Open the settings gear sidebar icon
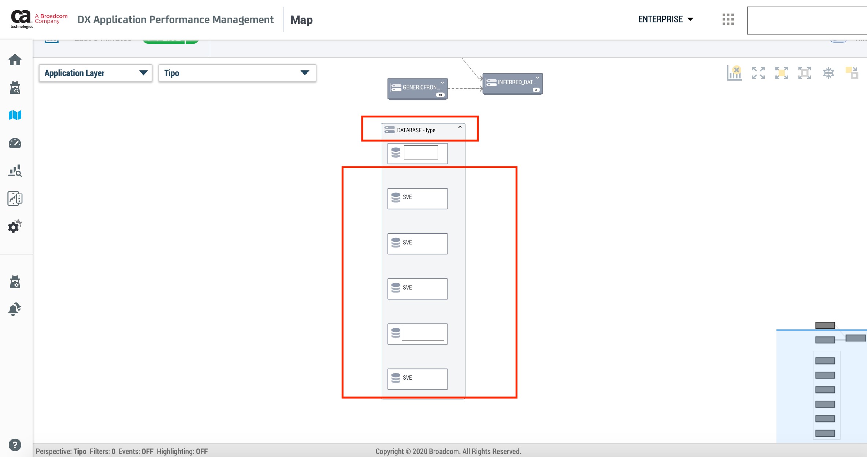 15,227
